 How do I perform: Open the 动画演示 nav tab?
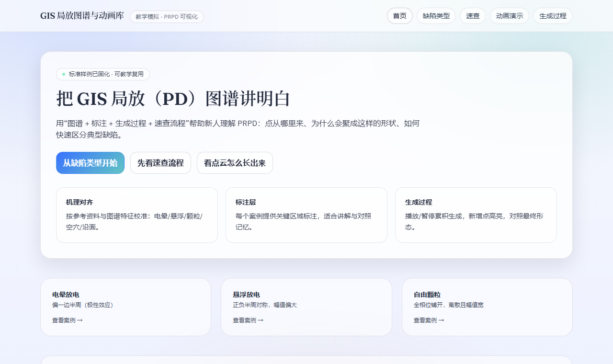point(510,16)
